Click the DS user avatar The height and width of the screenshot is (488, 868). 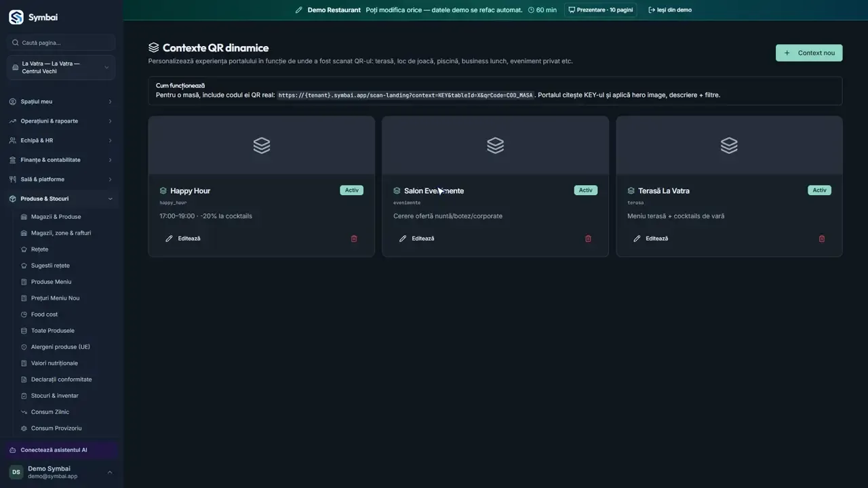pyautogui.click(x=16, y=472)
